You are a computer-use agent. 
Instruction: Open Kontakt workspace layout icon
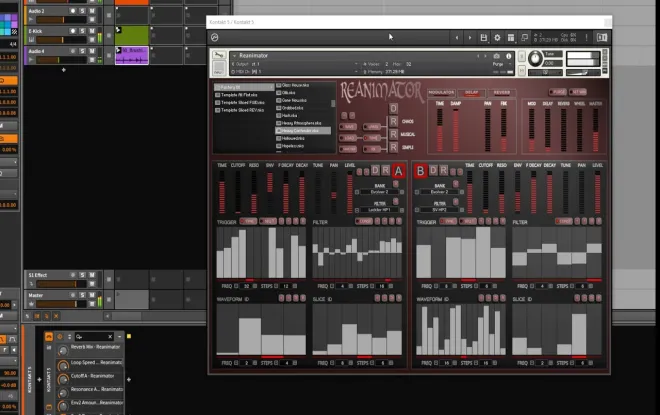(511, 38)
